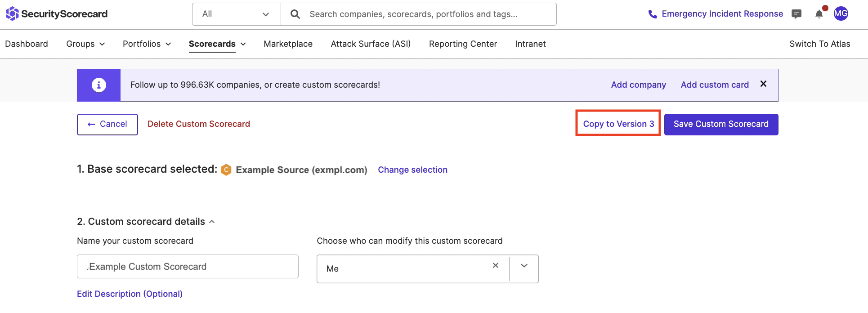Open the chat messages icon
The width and height of the screenshot is (868, 313).
796,14
